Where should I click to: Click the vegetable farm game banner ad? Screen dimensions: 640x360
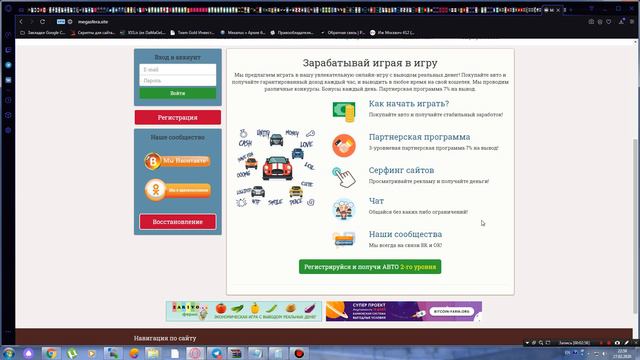tap(244, 311)
